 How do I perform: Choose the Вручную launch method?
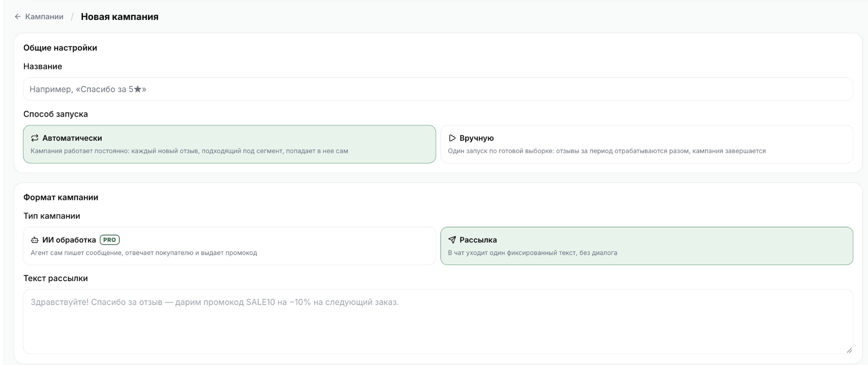[647, 144]
